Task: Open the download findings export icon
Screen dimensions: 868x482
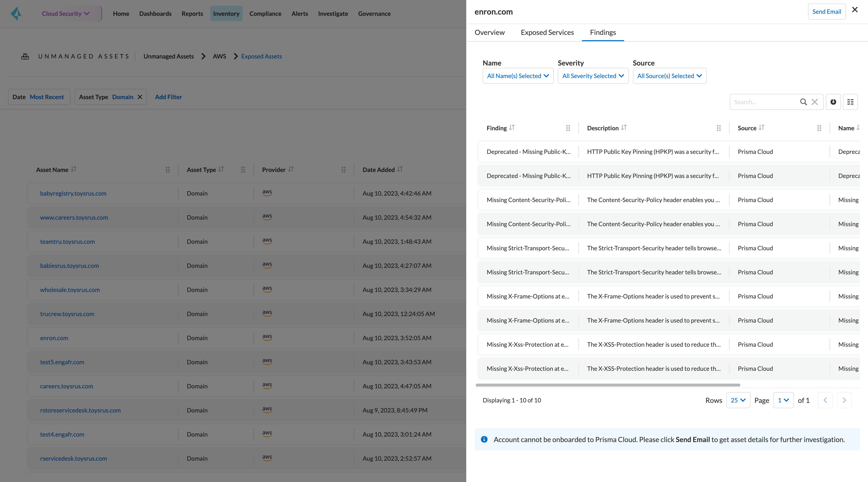Action: pyautogui.click(x=833, y=102)
